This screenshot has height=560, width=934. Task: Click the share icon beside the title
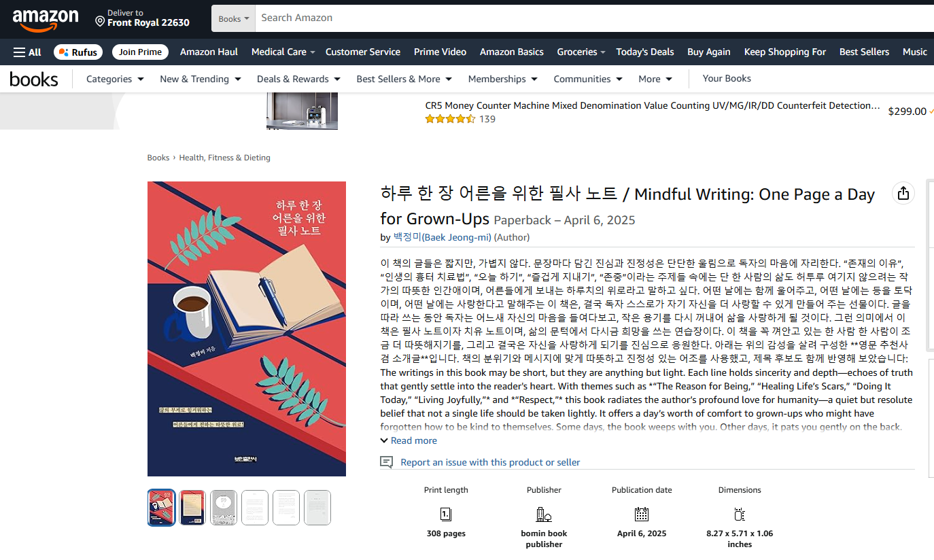tap(903, 194)
